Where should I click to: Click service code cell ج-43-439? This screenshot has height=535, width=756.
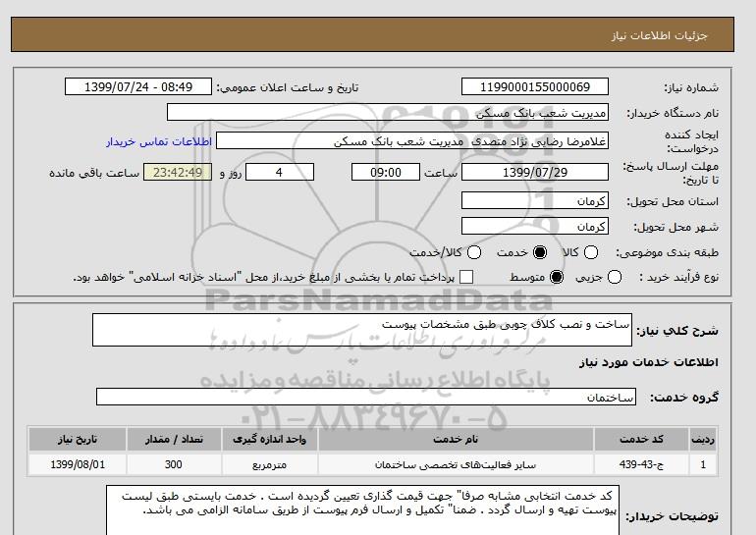click(x=641, y=464)
